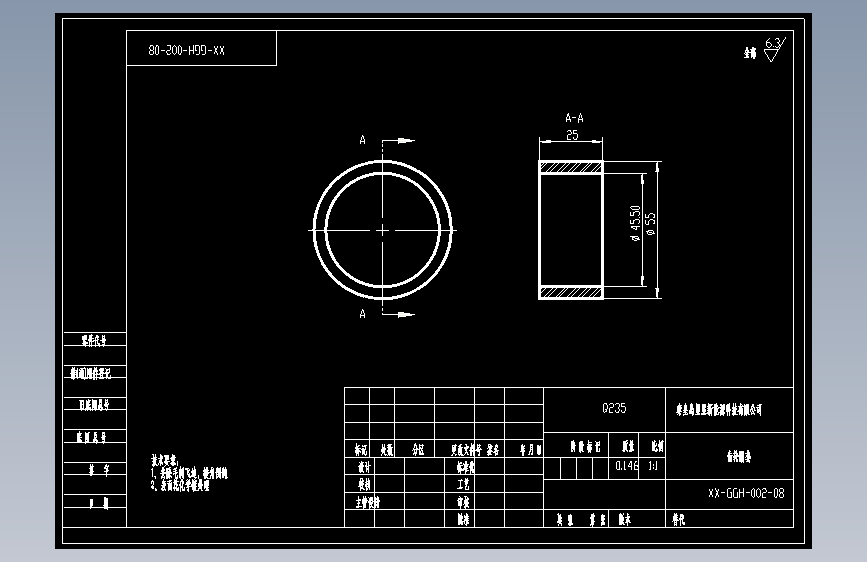Click the "全部" text beside the roughness symbol
Image resolution: width=867 pixels, height=562 pixels.
[750, 53]
